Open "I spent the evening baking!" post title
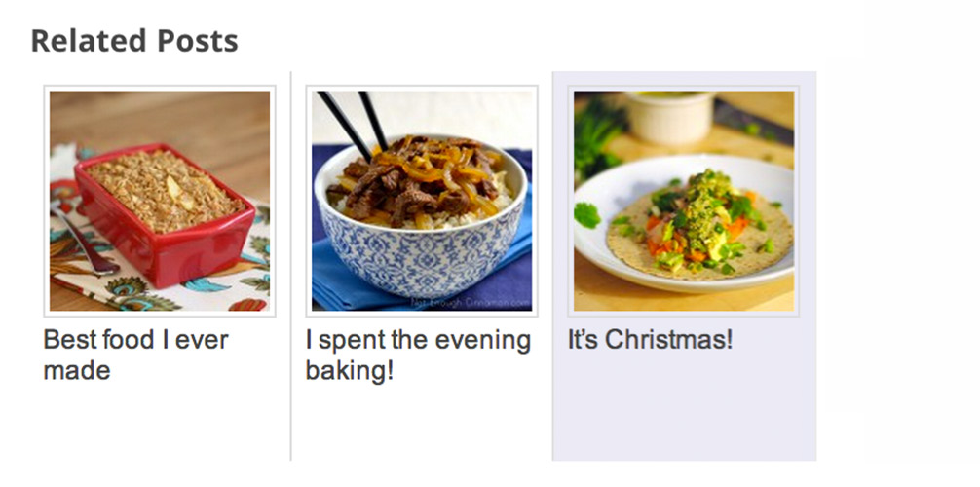Viewport: 980px width, 487px height. 418,356
